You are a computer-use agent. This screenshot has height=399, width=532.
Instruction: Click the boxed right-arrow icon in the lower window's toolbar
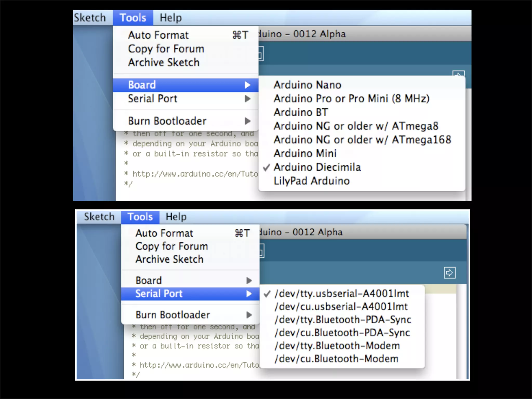pyautogui.click(x=449, y=273)
